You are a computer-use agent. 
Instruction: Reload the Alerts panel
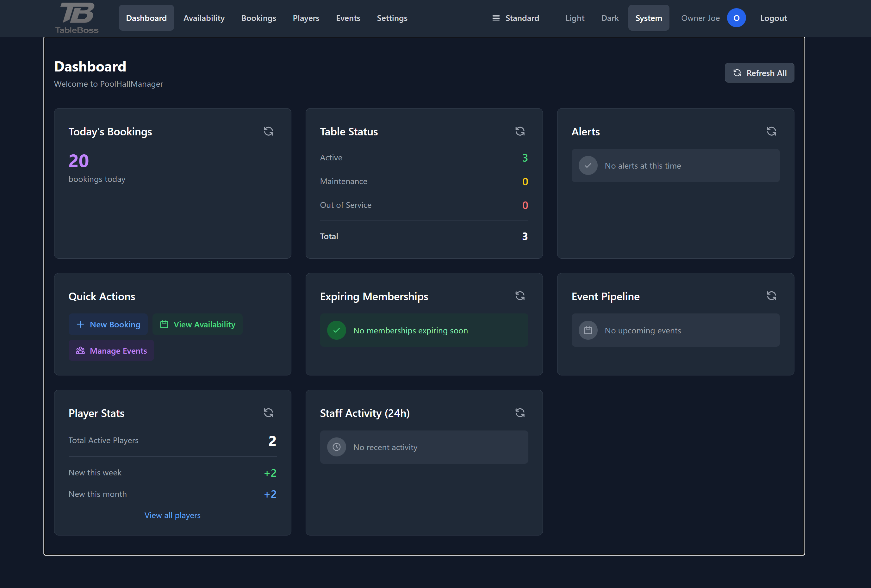pos(771,131)
